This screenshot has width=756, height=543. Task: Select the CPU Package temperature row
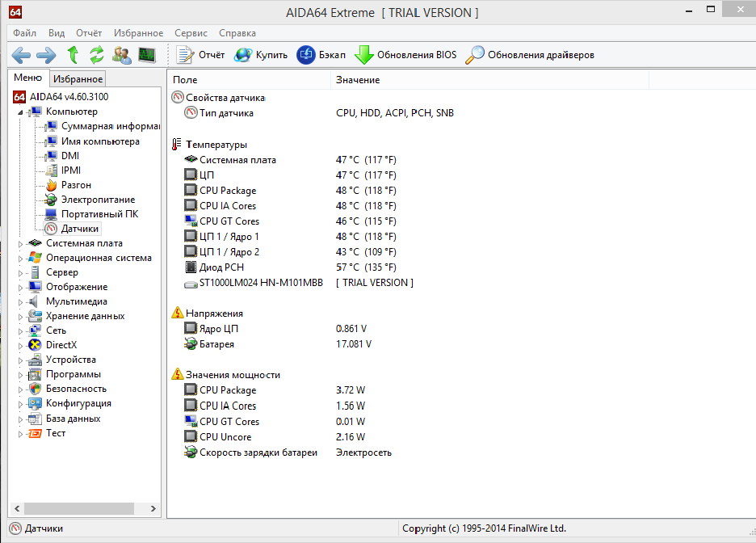(290, 191)
